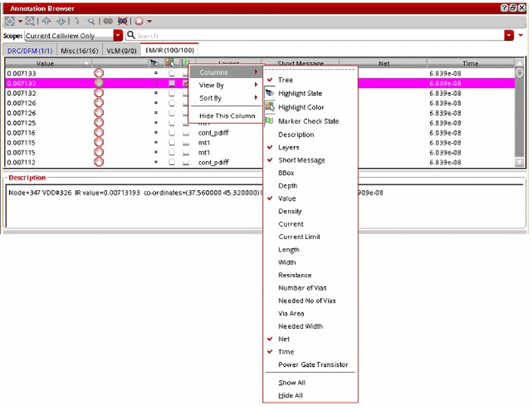The width and height of the screenshot is (532, 408).
Task: Enable the Current Limit column option
Action: click(x=299, y=237)
